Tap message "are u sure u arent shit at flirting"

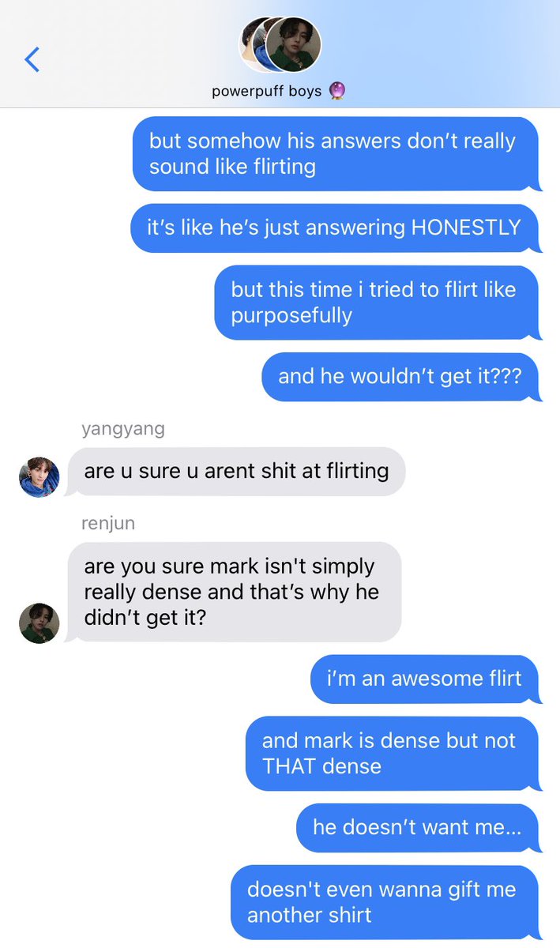point(235,471)
